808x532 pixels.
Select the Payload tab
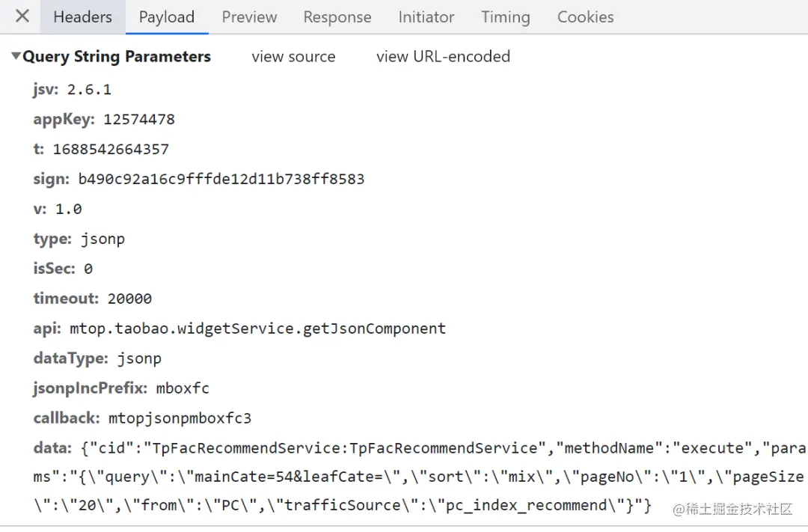[167, 17]
